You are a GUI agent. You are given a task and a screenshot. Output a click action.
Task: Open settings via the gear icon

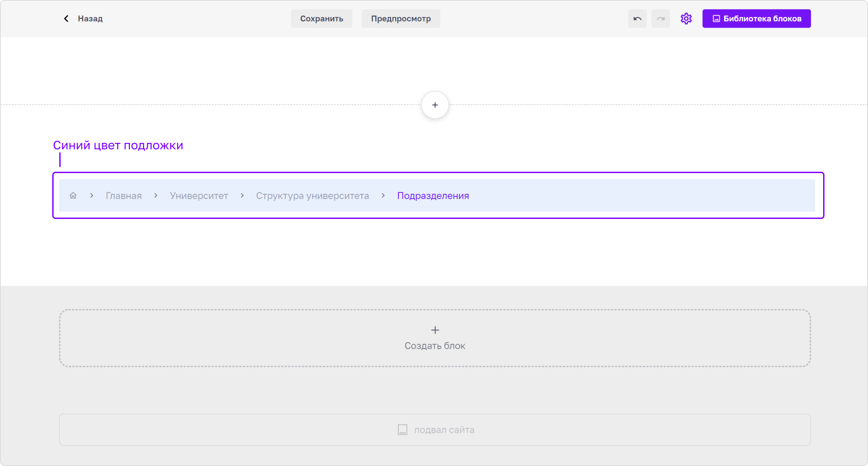tap(686, 18)
